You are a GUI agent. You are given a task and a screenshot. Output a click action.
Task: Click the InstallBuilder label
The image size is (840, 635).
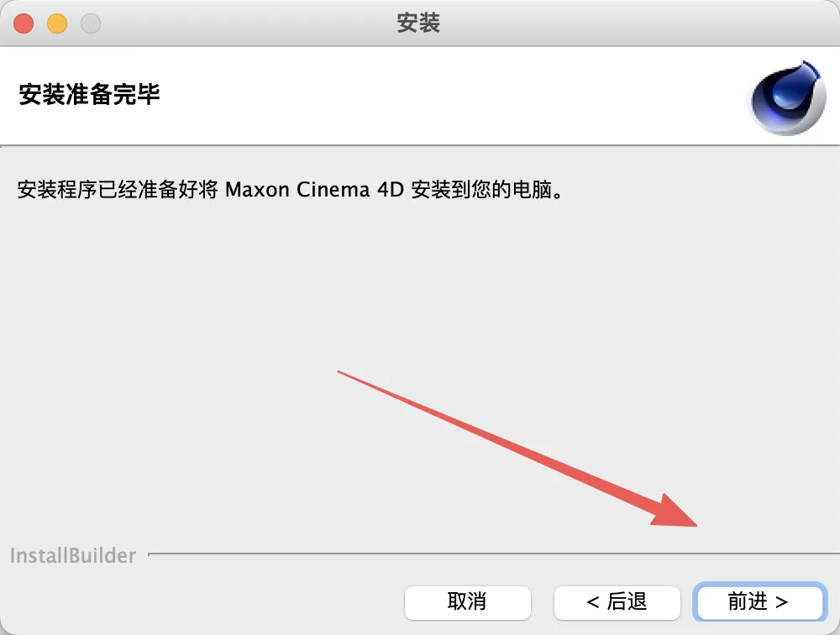click(x=73, y=556)
